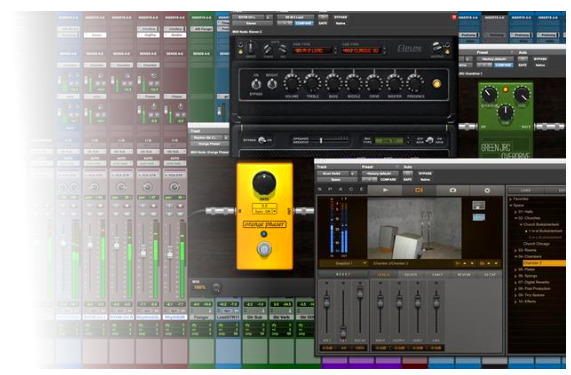This screenshot has height=375, width=571.
Task: Click the Bass knob on Eleven amp
Action: pyautogui.click(x=333, y=84)
